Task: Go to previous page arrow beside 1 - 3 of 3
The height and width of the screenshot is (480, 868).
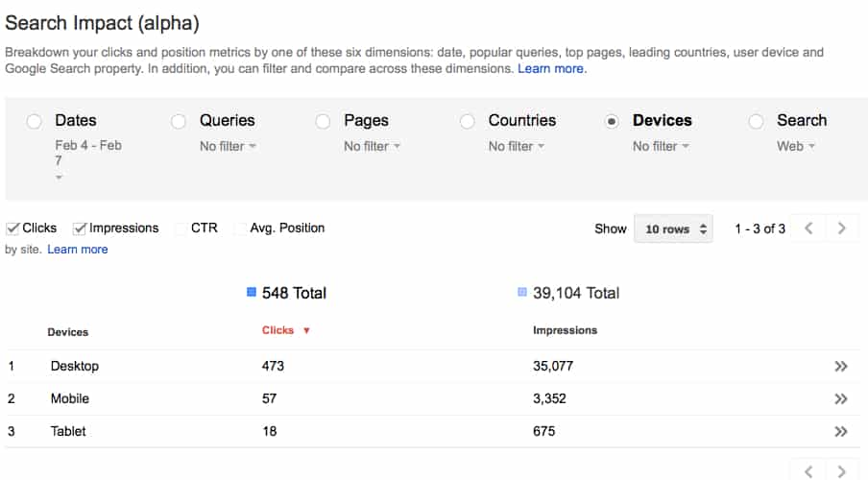Action: coord(808,228)
